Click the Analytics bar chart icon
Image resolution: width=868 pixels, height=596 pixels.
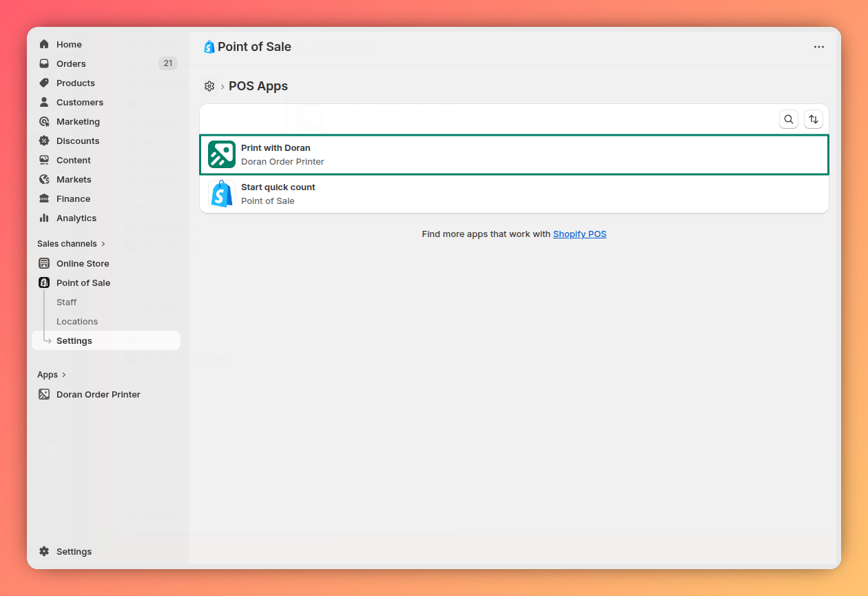44,218
